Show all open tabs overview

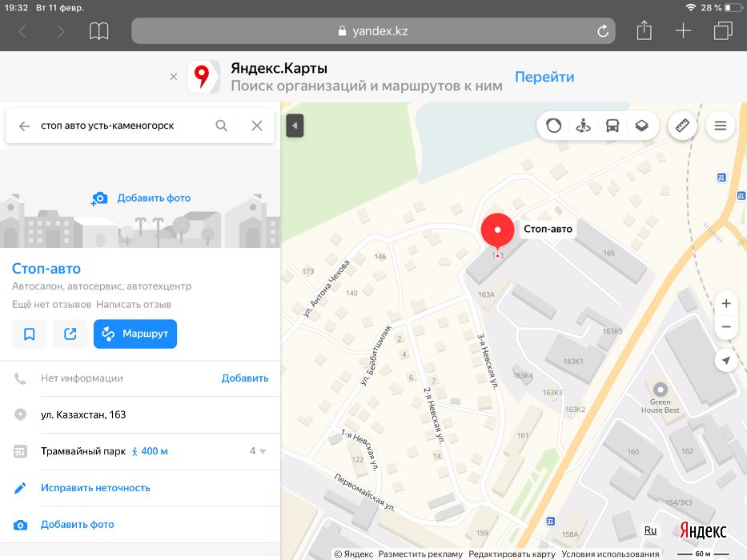point(723,31)
